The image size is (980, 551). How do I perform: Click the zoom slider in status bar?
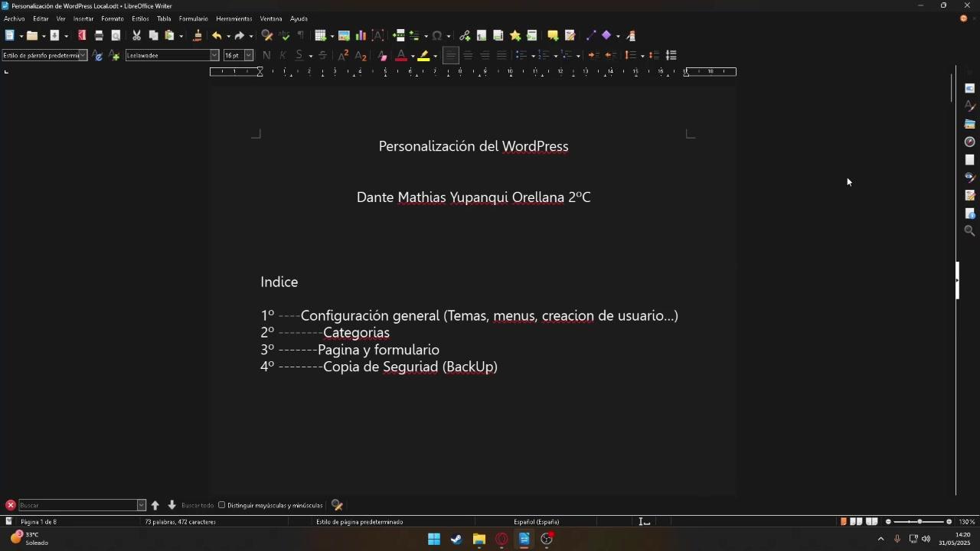[919, 522]
